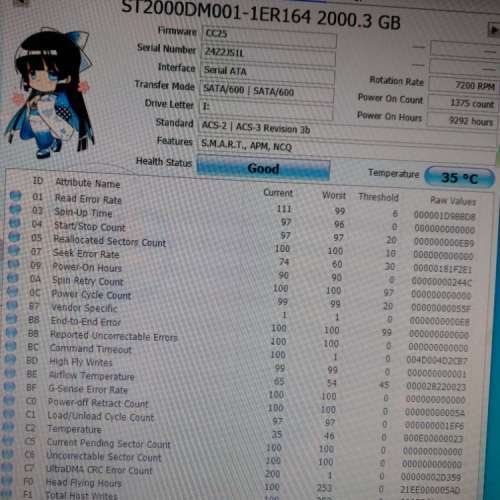The width and height of the screenshot is (500, 500).
Task: Click the status icon for Power Cycle Count
Action: point(12,291)
